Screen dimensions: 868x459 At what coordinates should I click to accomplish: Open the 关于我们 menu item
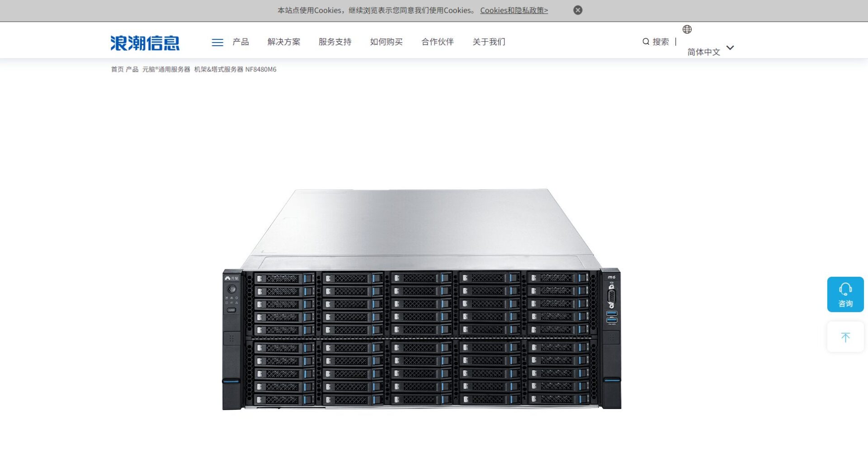pos(489,42)
